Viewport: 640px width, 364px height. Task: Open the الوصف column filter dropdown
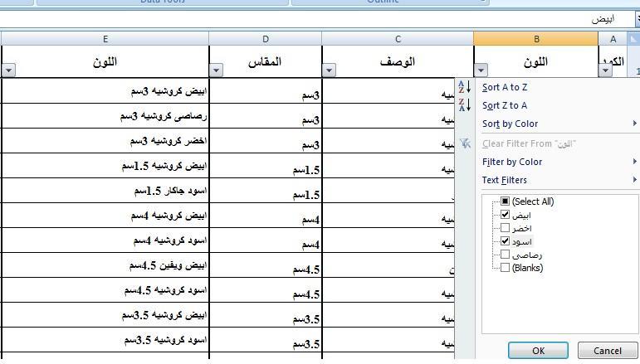pyautogui.click(x=329, y=70)
